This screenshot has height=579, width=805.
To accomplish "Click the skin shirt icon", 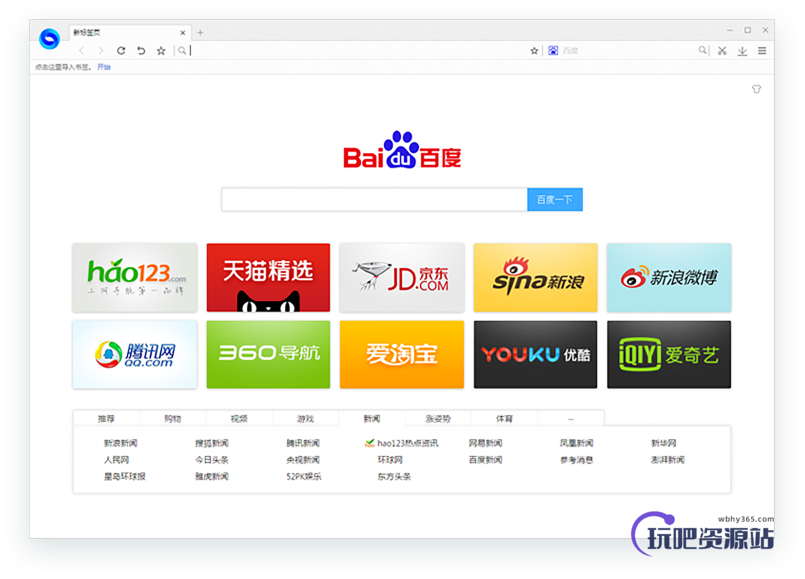I will (756, 89).
